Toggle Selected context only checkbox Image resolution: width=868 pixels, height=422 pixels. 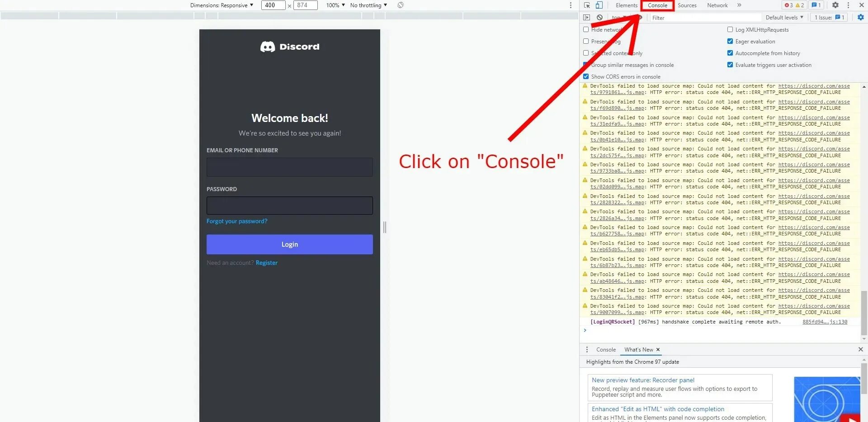(x=586, y=53)
